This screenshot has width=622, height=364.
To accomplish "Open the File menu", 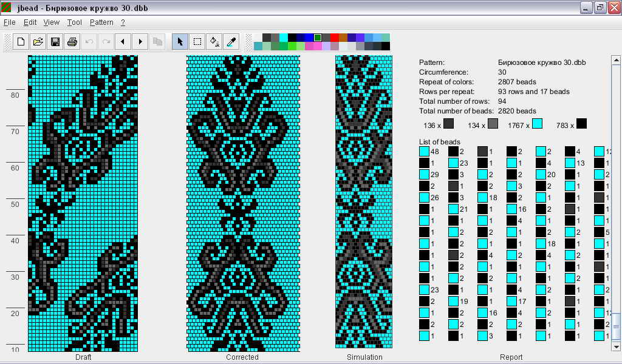I will point(10,22).
